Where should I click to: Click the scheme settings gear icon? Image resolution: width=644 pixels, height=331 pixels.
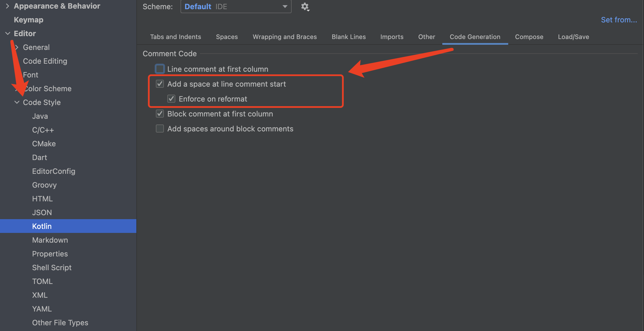tap(305, 7)
